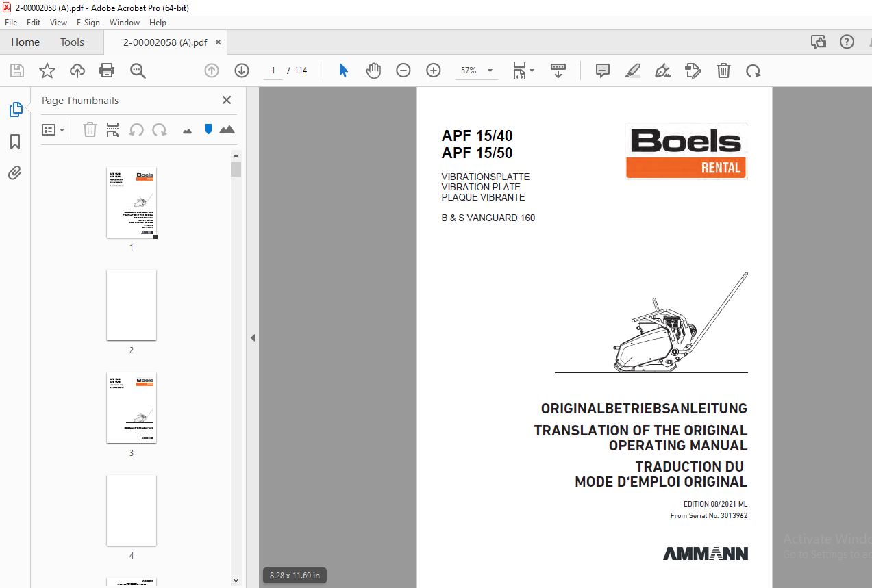Click the APF 15/40 title text
Image resolution: width=872 pixels, height=588 pixels.
pos(477,136)
